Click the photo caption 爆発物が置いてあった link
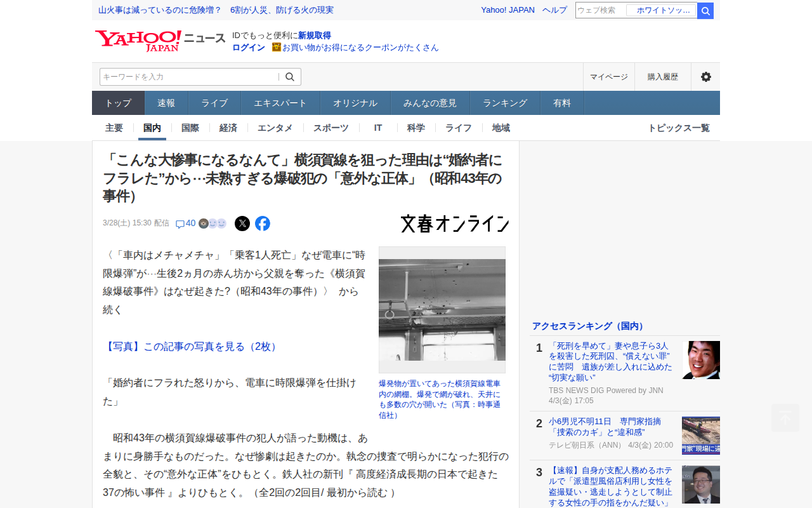 [440, 399]
